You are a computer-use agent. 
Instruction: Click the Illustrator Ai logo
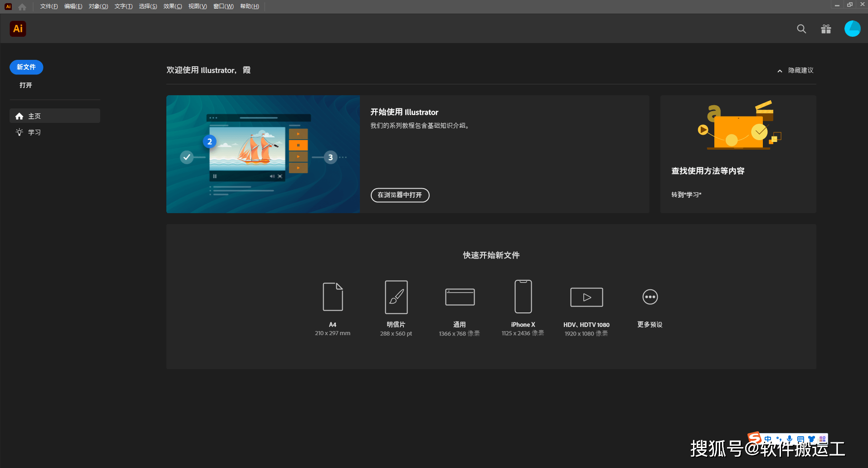coord(18,29)
